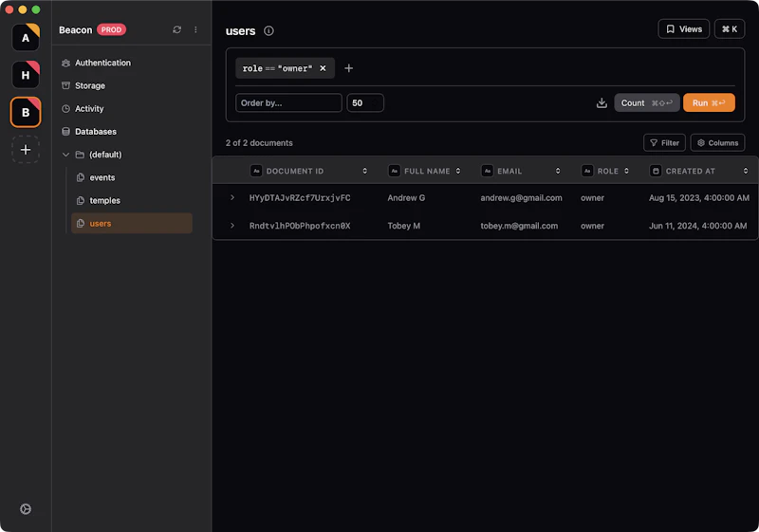Click email tobey.m@gmail.com cell
This screenshot has width=759, height=532.
click(x=519, y=226)
